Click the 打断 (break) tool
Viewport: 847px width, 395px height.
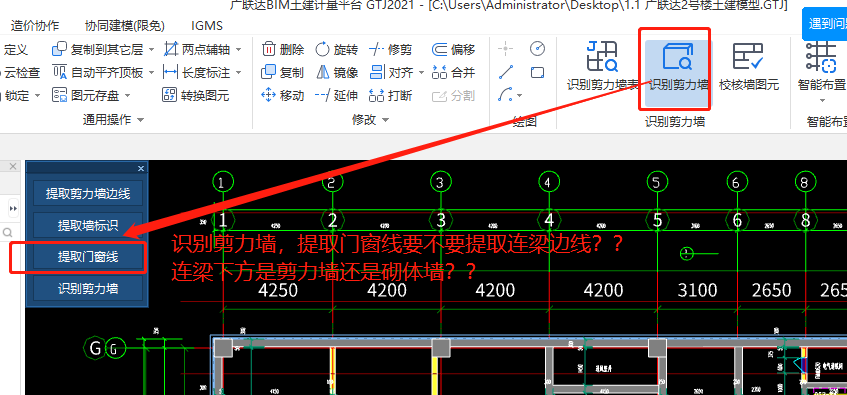391,96
